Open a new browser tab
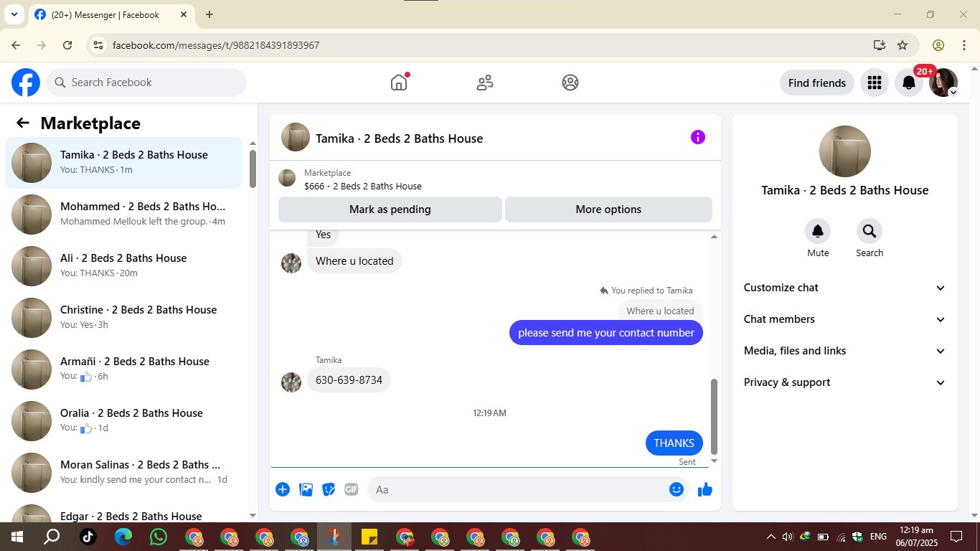 click(209, 14)
